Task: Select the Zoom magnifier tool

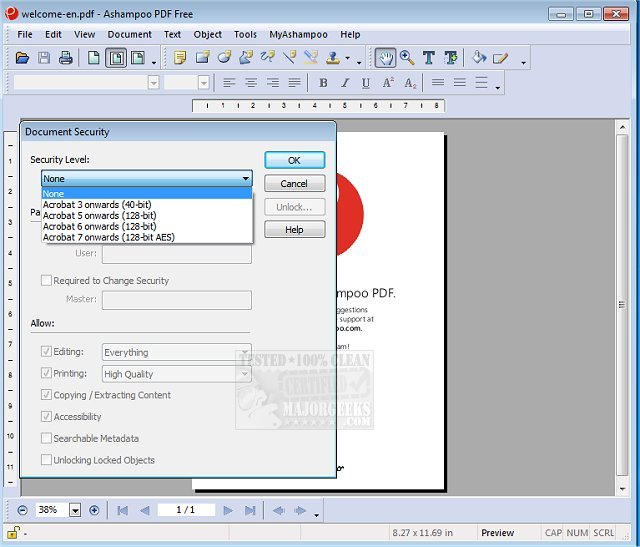Action: coord(407,58)
